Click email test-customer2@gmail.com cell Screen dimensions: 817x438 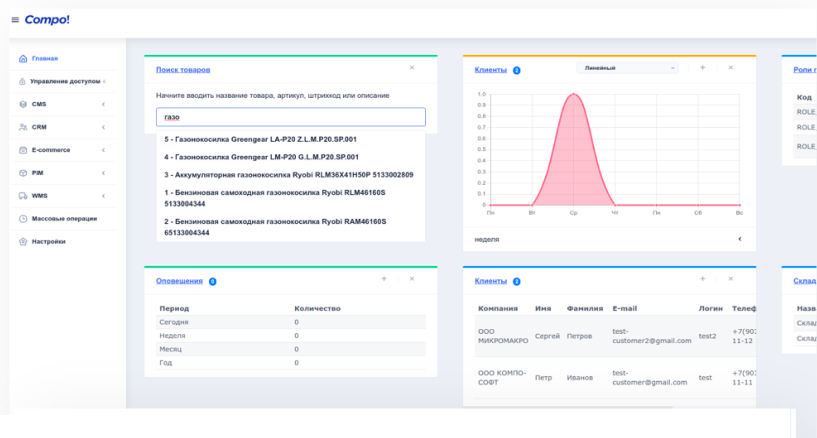[x=651, y=336]
